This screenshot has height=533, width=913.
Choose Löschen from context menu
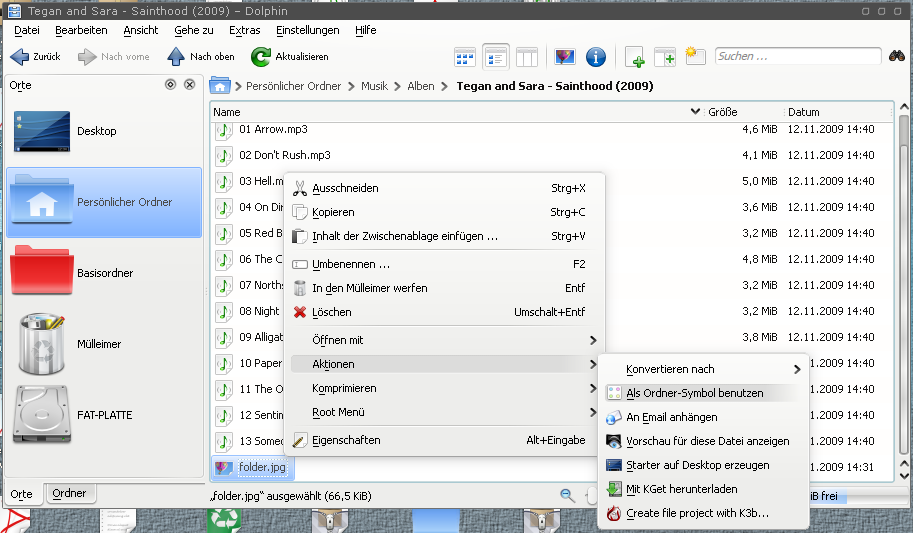(444, 312)
